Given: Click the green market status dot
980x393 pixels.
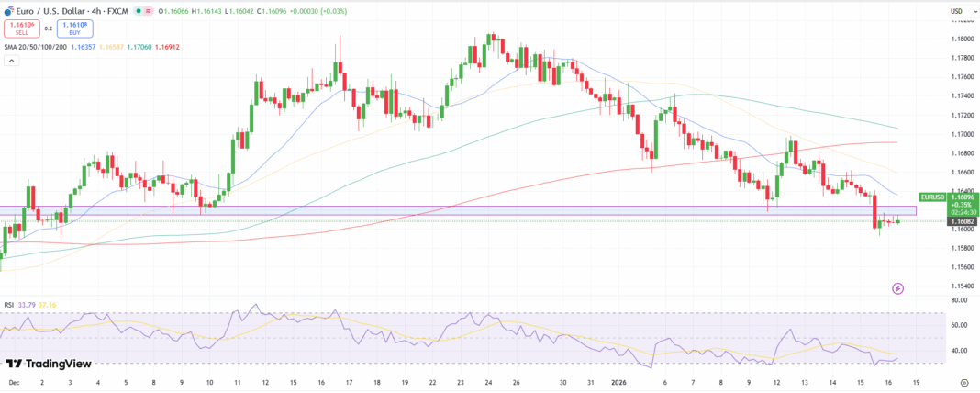Looking at the screenshot, I should tap(137, 11).
